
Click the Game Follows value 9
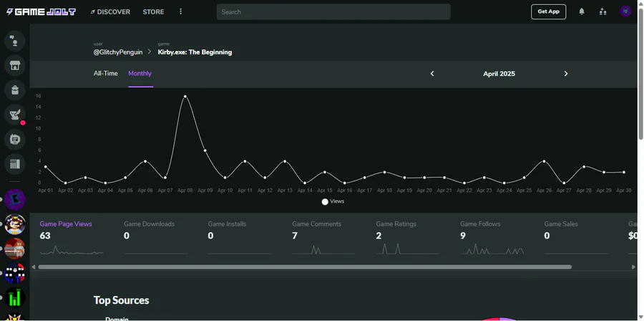[463, 236]
